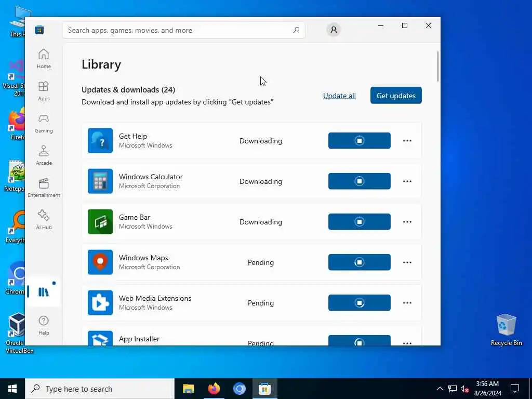
Task: Stop the Get Help download
Action: coord(360,140)
